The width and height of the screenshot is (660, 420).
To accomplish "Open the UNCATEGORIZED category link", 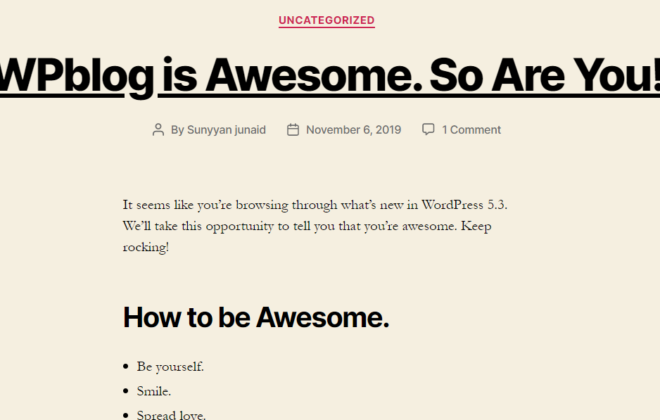I will pos(326,20).
